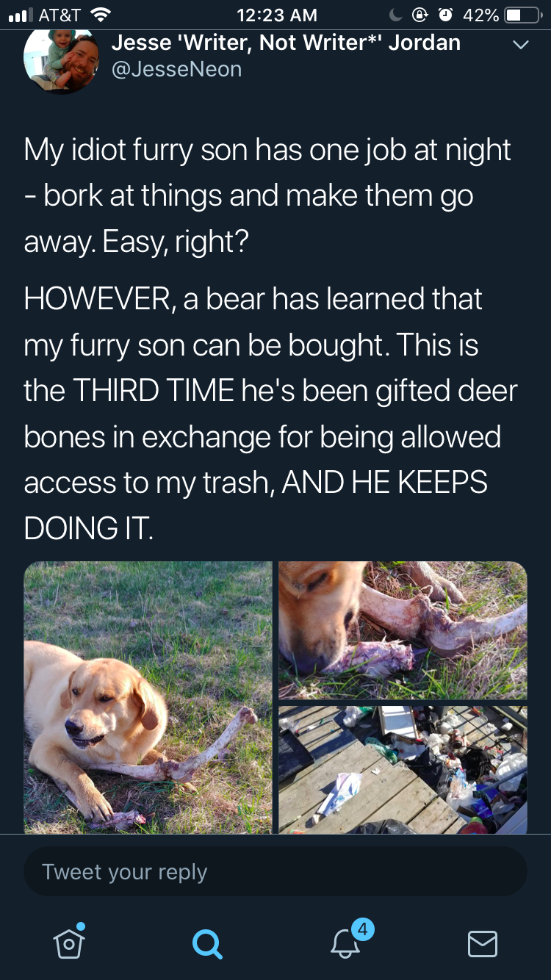Image resolution: width=551 pixels, height=980 pixels.
Task: Tap the rotation lock status icon
Action: [x=422, y=15]
